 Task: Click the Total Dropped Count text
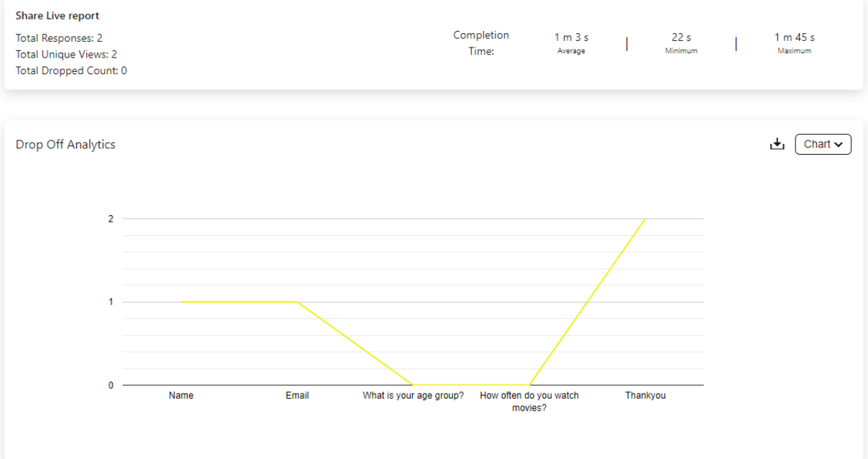[71, 71]
